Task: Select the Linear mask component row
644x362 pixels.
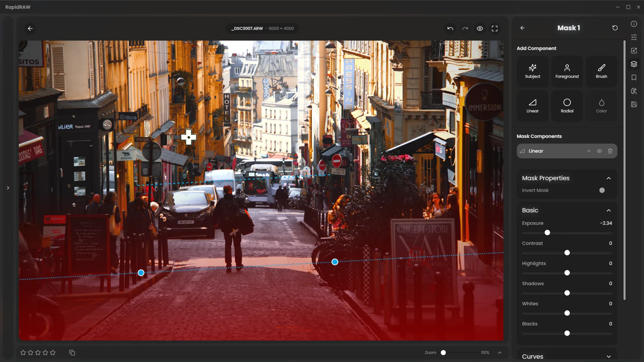Action: click(550, 151)
